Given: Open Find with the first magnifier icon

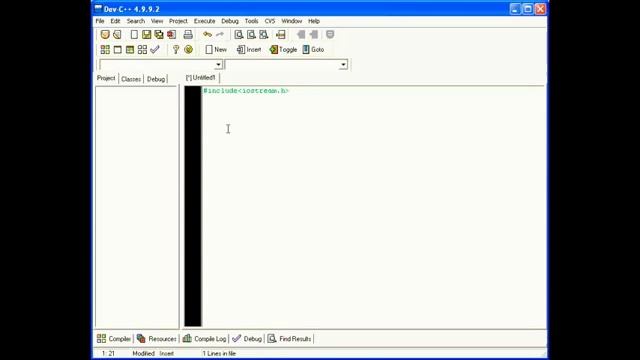Looking at the screenshot, I should (x=239, y=35).
